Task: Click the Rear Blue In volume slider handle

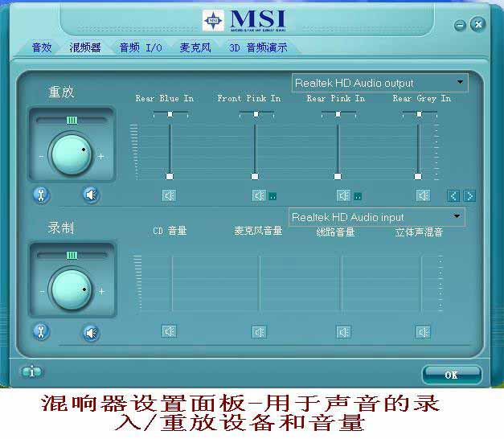Action: (x=170, y=176)
